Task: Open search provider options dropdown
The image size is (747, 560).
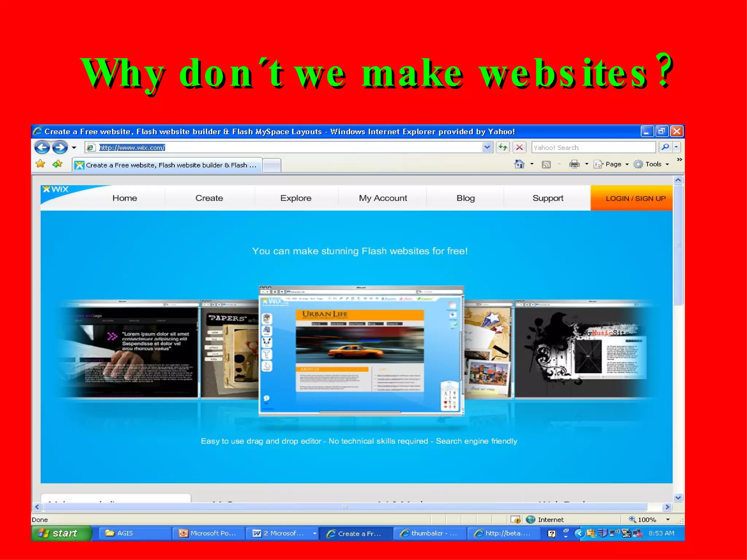Action: point(676,147)
